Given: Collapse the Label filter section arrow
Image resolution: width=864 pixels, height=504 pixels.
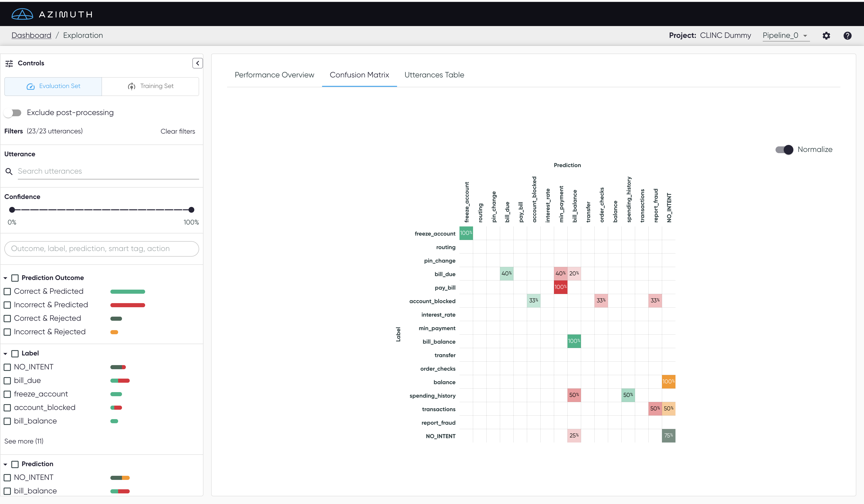Looking at the screenshot, I should click(x=6, y=354).
